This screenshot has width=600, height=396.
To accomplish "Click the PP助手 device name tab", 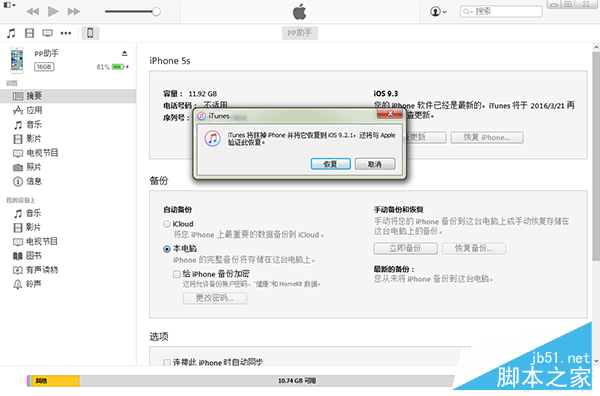I will [x=300, y=33].
